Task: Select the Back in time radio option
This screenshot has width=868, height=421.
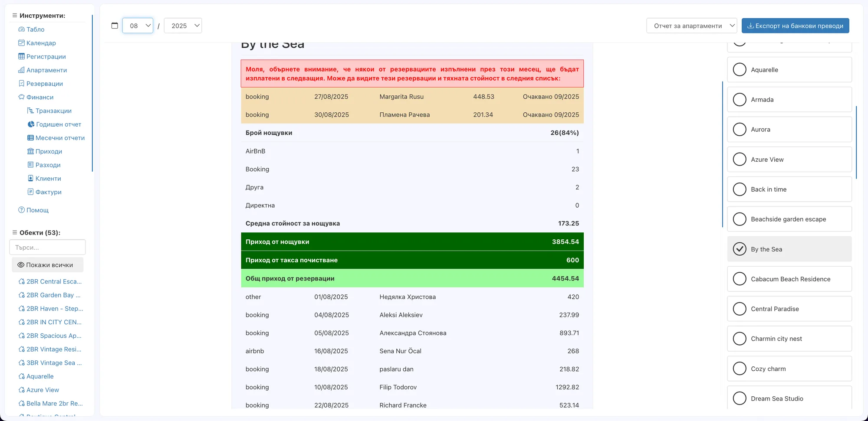Action: pyautogui.click(x=740, y=189)
